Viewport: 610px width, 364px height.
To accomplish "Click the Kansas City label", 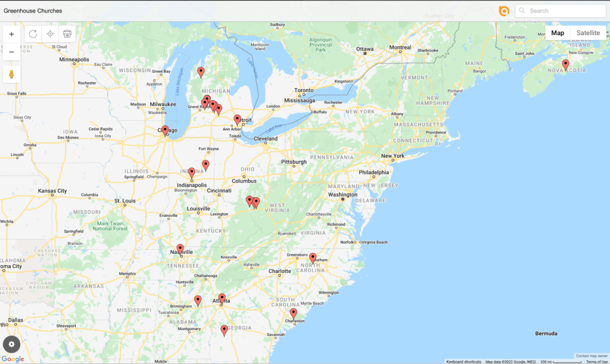I will 52,191.
